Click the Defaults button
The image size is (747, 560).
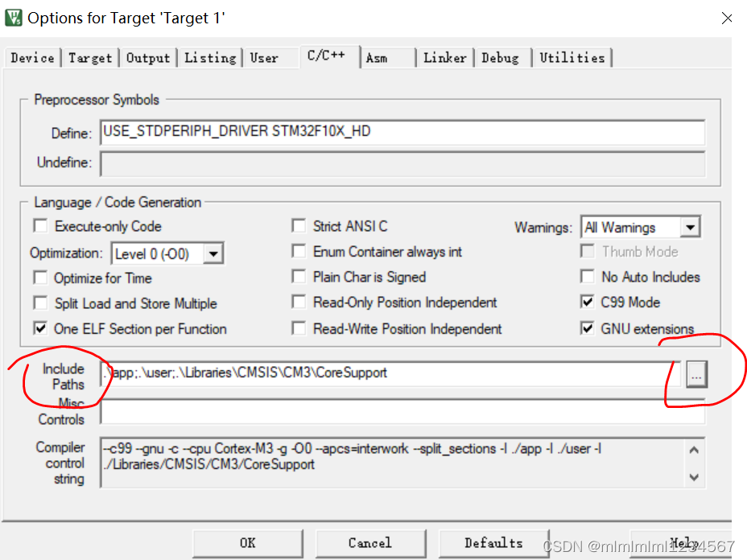(x=493, y=543)
